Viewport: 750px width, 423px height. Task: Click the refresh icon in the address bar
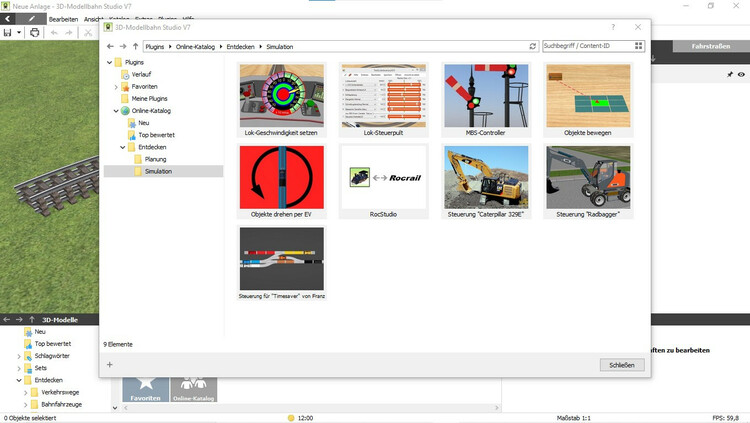click(x=533, y=46)
